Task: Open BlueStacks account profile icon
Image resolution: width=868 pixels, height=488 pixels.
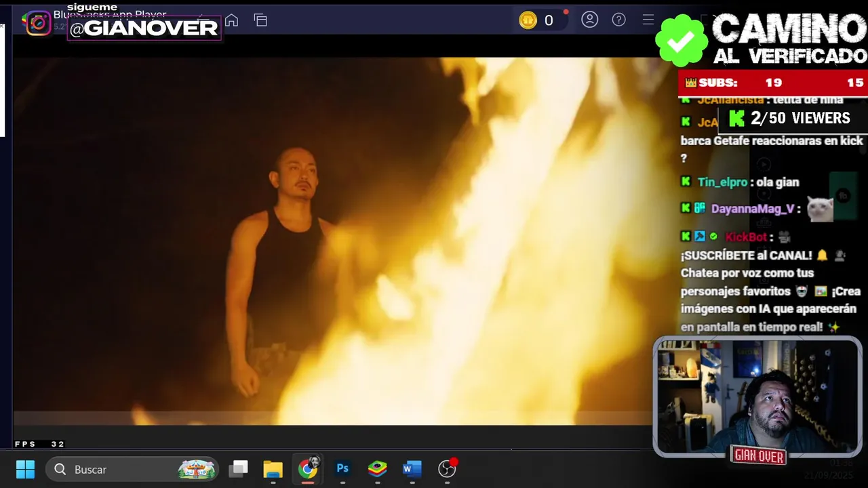Action: pos(590,20)
